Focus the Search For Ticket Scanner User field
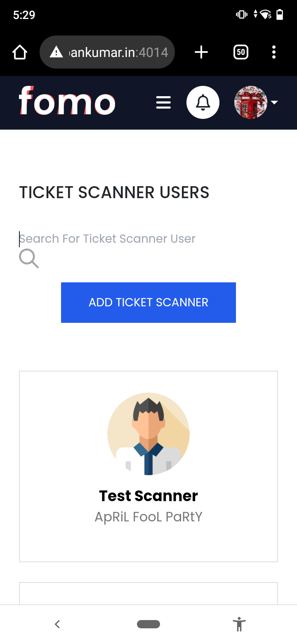This screenshot has width=297, height=644. coord(124,239)
